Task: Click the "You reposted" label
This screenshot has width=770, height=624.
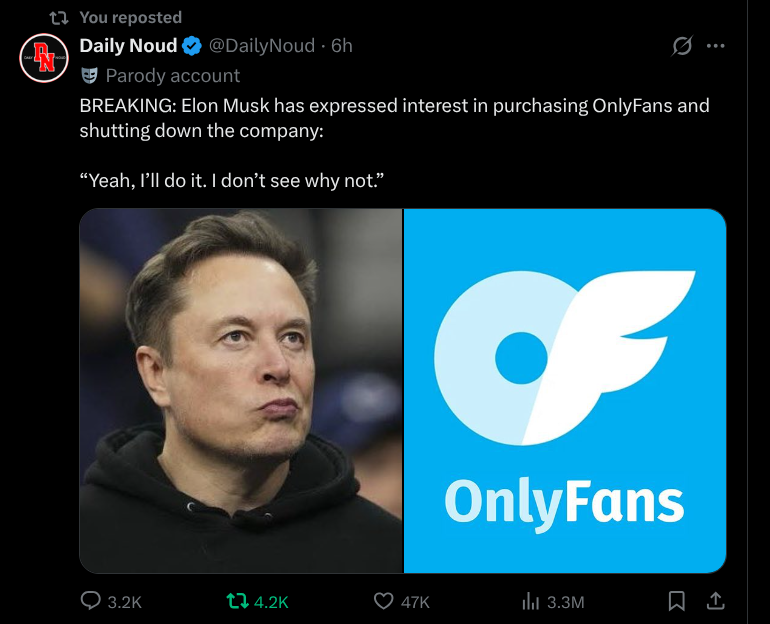Action: (x=130, y=17)
